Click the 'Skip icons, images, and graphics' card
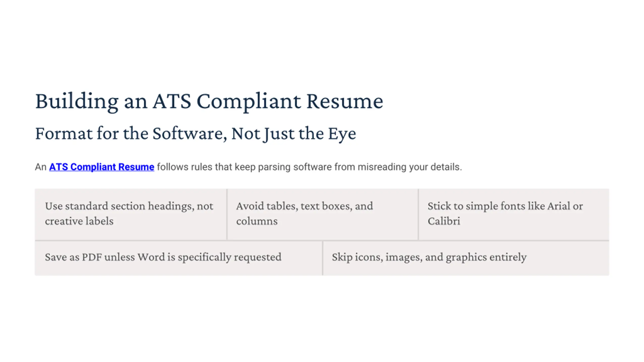This screenshot has height=362, width=644. [466, 258]
